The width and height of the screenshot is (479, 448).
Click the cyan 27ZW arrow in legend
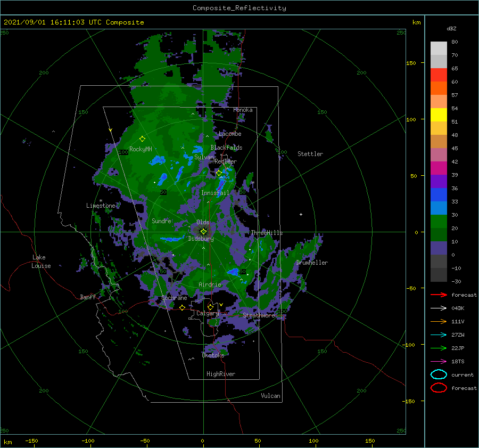click(439, 335)
